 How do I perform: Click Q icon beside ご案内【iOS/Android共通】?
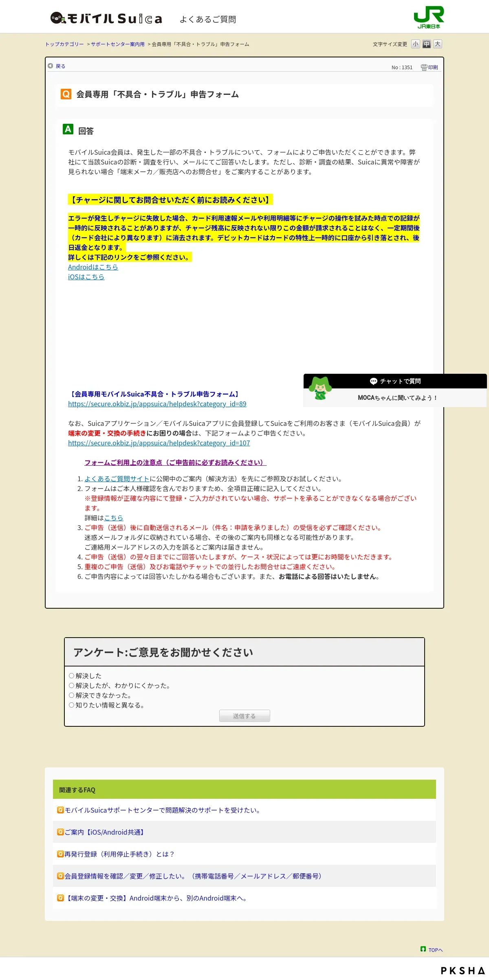(x=60, y=832)
